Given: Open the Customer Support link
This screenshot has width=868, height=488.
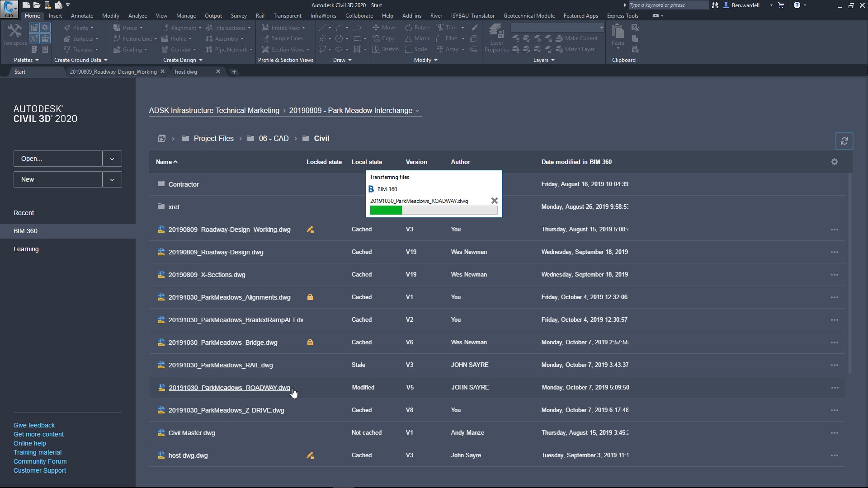Looking at the screenshot, I should click(39, 470).
